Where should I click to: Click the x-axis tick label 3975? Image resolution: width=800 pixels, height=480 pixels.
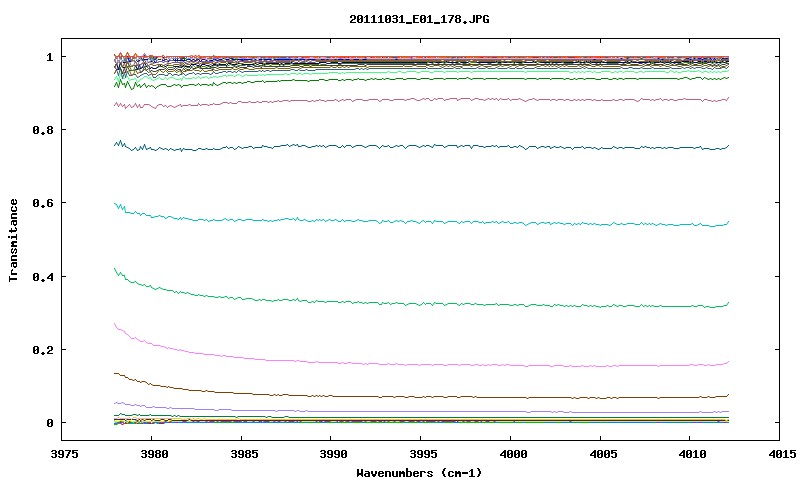click(x=64, y=454)
